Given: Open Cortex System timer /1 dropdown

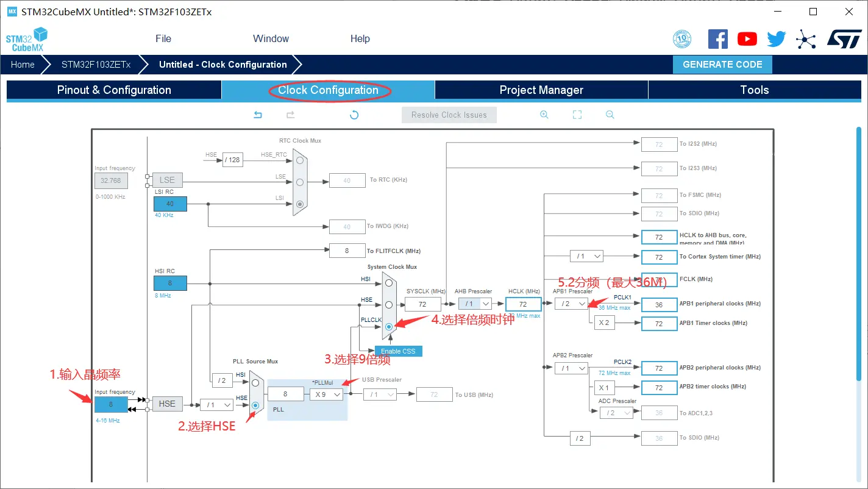Looking at the screenshot, I should pyautogui.click(x=586, y=257).
